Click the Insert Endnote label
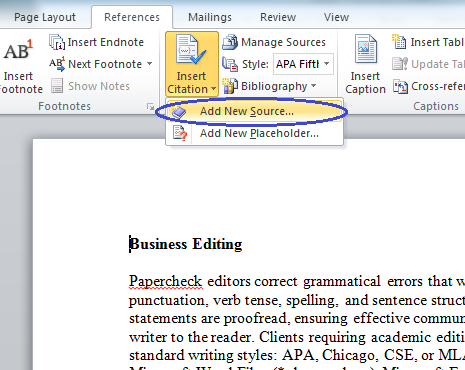Screen dimensions: 465x370 pos(106,42)
